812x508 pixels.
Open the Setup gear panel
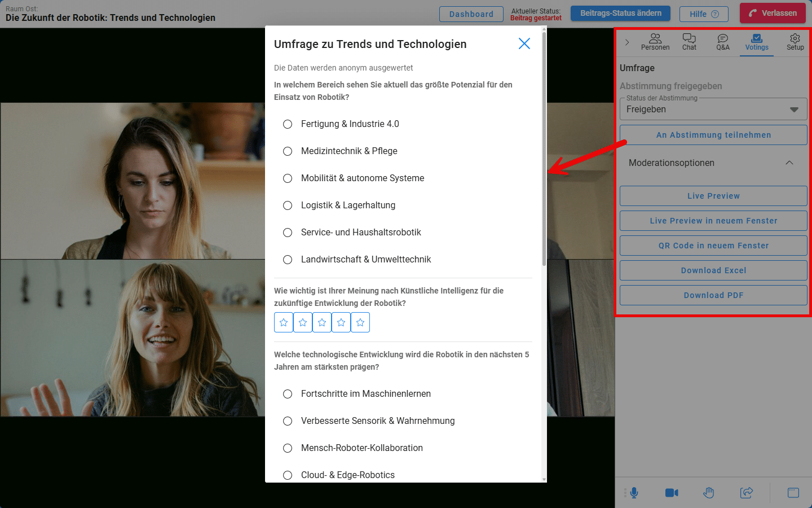tap(795, 42)
